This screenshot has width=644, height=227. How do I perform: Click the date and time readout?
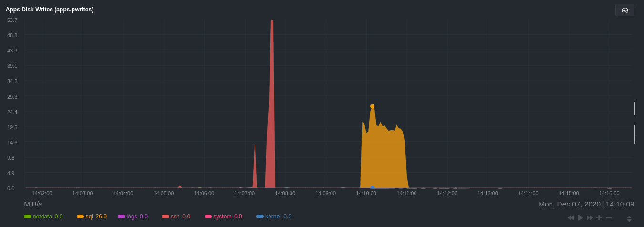click(x=586, y=204)
